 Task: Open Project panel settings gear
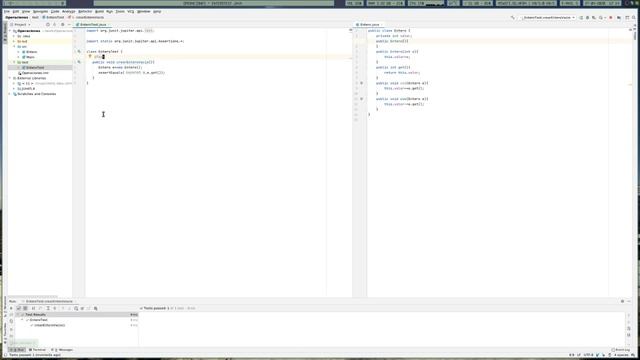(x=62, y=24)
